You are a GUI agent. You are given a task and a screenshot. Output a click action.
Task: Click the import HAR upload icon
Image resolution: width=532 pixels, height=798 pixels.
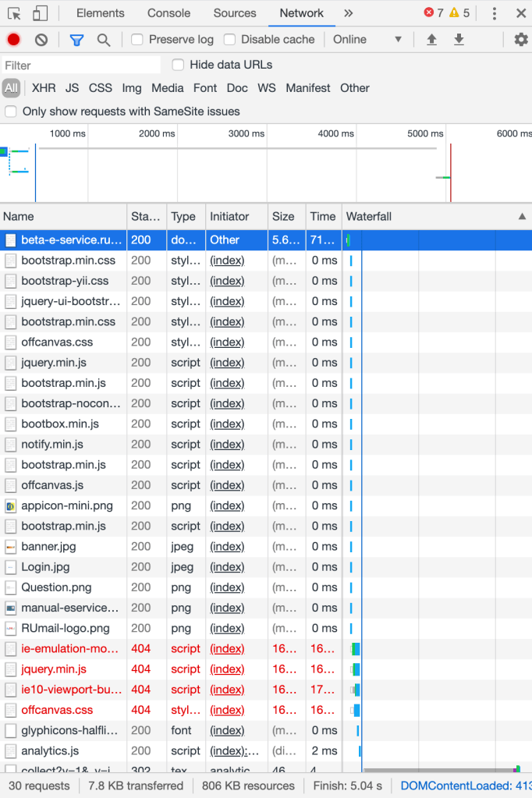click(431, 40)
